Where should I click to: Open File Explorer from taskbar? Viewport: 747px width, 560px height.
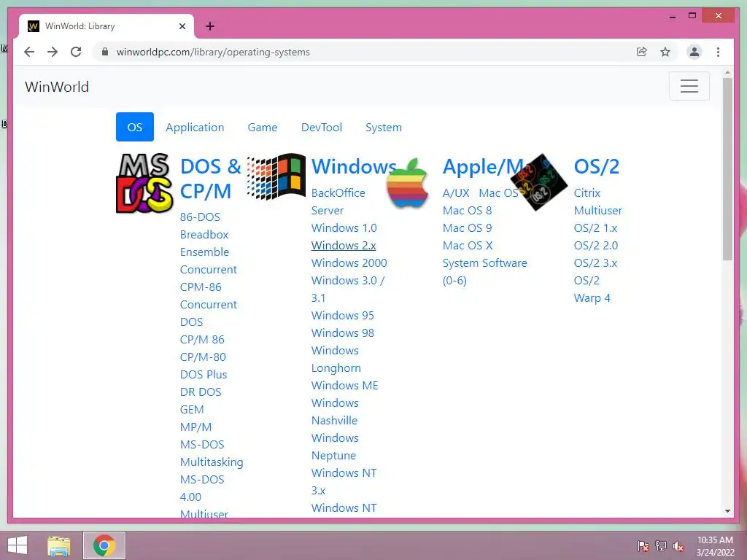click(x=59, y=545)
